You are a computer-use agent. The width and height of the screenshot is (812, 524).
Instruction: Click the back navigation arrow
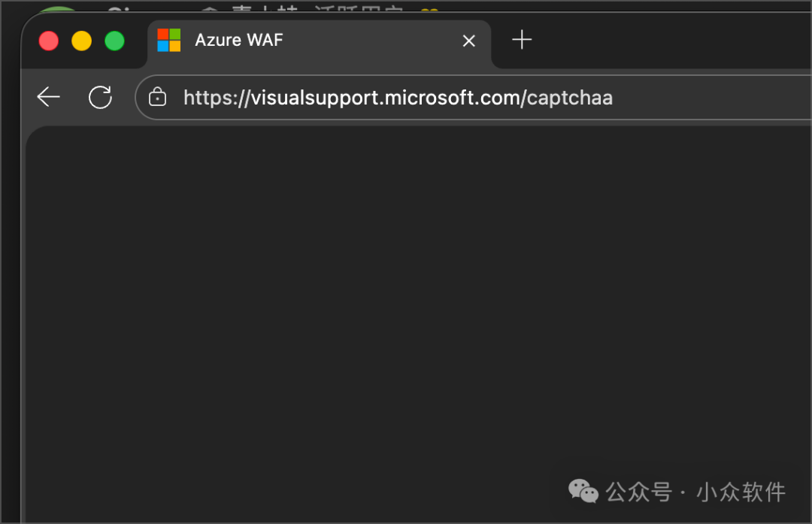click(48, 96)
